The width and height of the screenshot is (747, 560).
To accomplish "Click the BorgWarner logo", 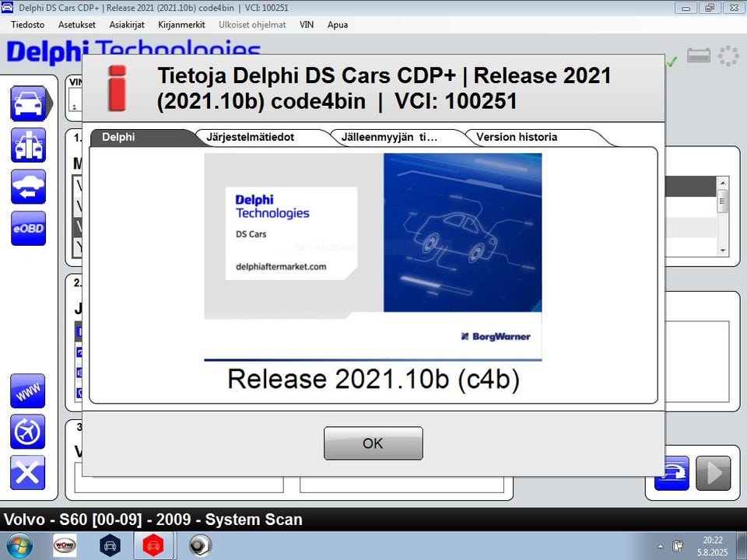I will click(x=496, y=337).
